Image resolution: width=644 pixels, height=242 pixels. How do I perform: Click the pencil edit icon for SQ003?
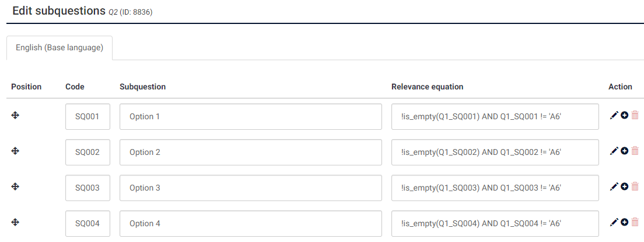tap(614, 187)
